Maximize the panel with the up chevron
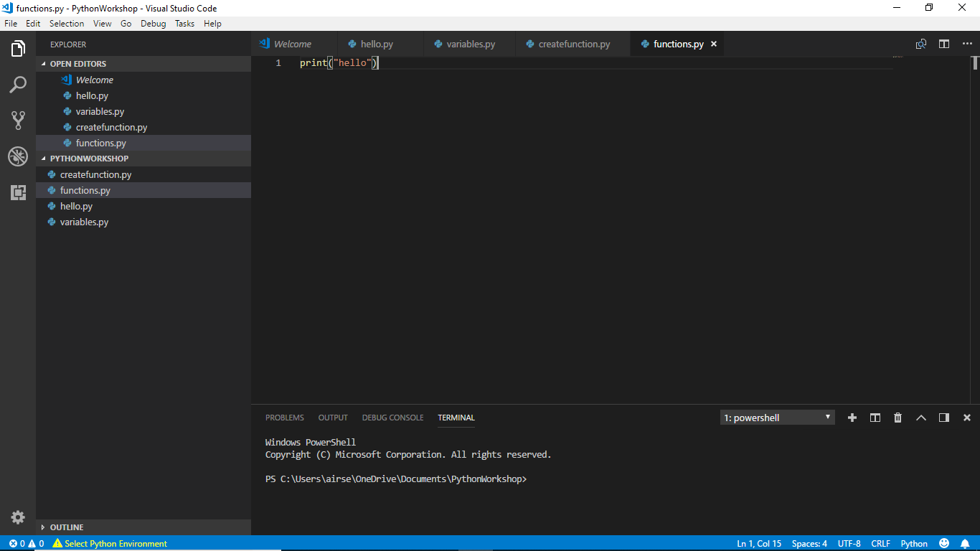Image resolution: width=980 pixels, height=551 pixels. [x=921, y=418]
